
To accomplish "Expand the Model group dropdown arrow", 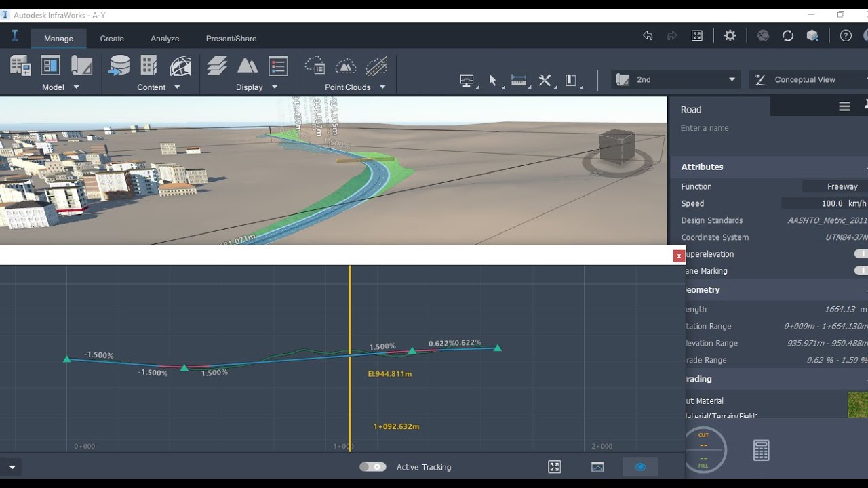I will click(76, 87).
